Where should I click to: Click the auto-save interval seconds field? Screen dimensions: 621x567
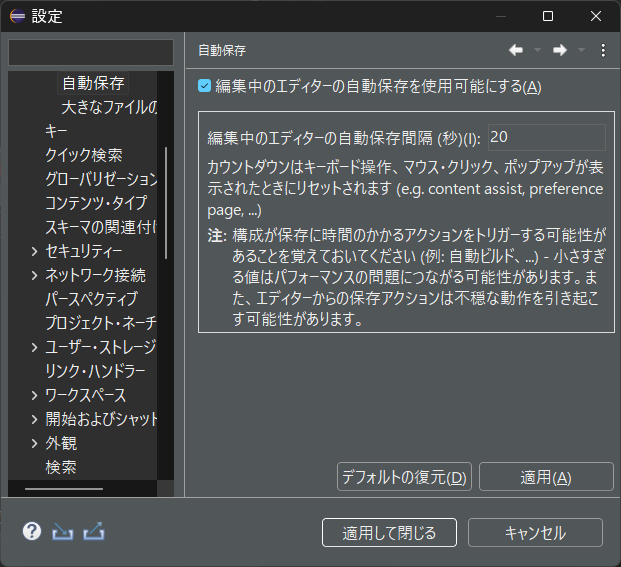coord(545,137)
